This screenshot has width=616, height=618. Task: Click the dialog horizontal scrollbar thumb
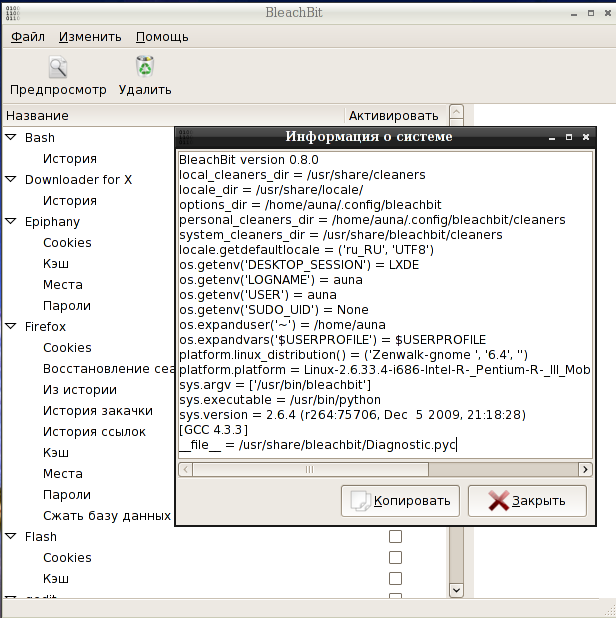(311, 469)
